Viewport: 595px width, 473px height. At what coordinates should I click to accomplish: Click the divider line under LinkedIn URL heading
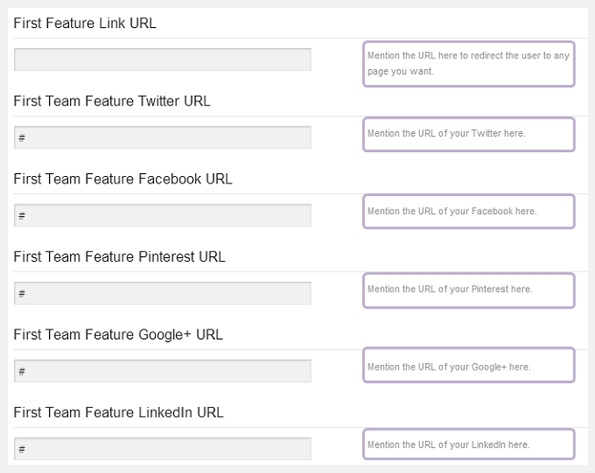300,427
